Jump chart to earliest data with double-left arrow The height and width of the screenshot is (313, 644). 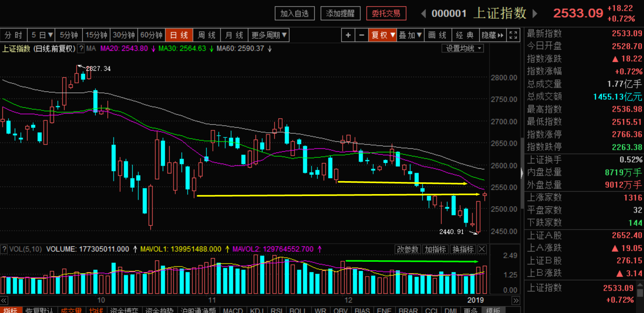point(4,300)
